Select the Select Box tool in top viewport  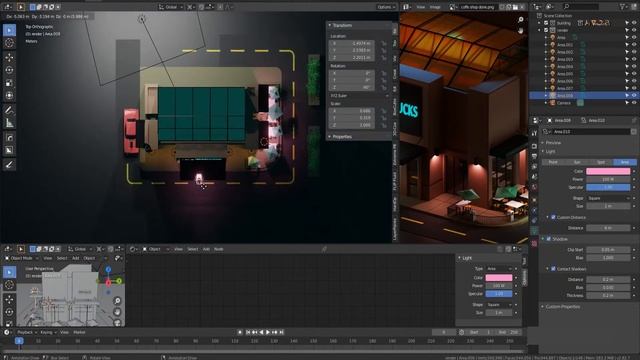pos(9,30)
